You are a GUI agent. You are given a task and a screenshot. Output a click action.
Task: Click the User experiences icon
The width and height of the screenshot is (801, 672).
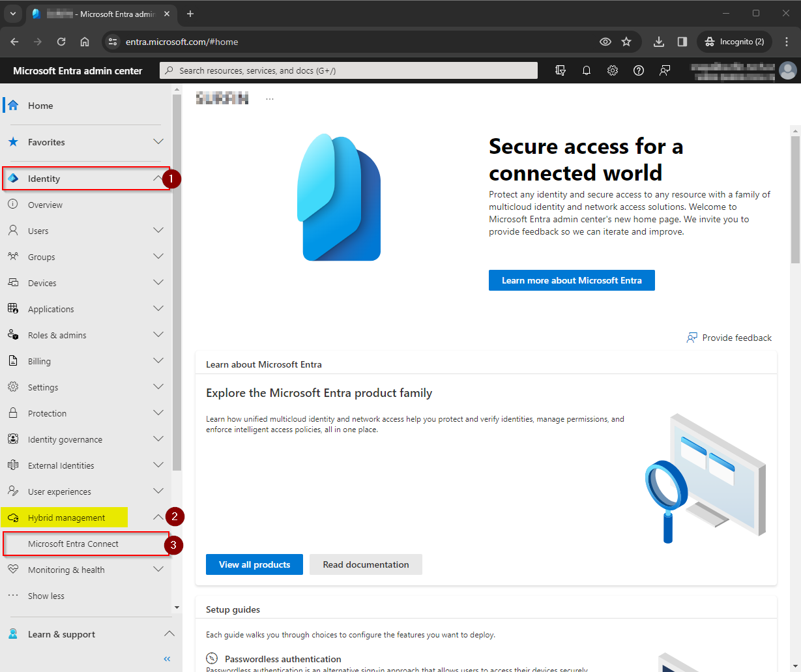pos(13,491)
